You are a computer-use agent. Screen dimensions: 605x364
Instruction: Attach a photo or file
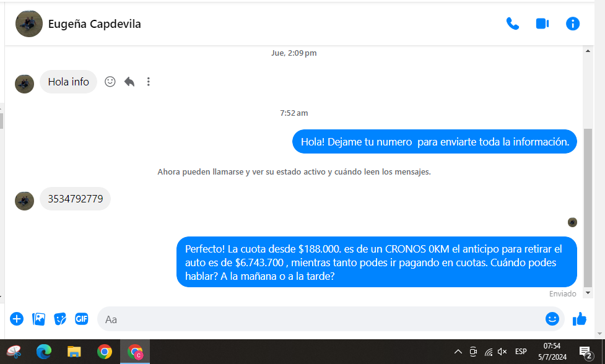[38, 319]
